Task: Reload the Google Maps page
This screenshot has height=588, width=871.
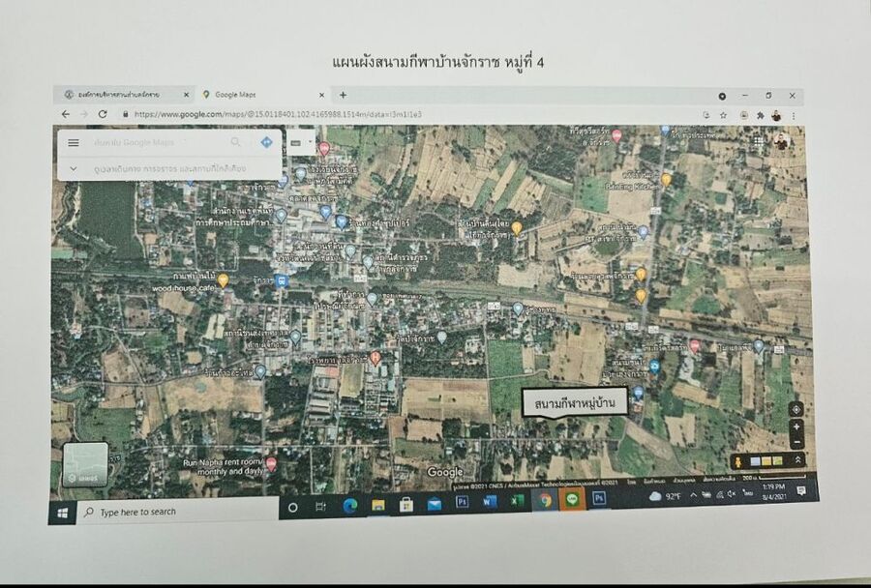Action: (x=103, y=114)
